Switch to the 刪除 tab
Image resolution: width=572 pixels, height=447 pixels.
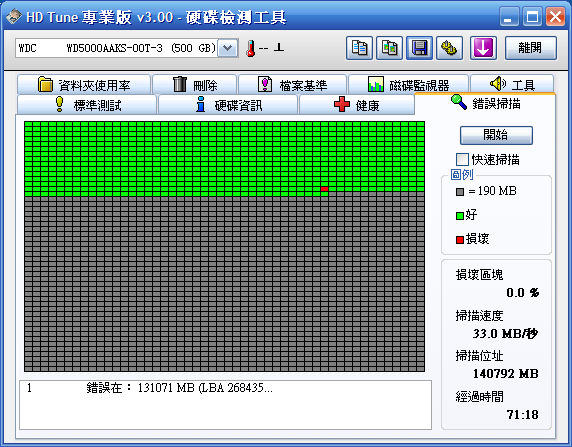[x=195, y=85]
